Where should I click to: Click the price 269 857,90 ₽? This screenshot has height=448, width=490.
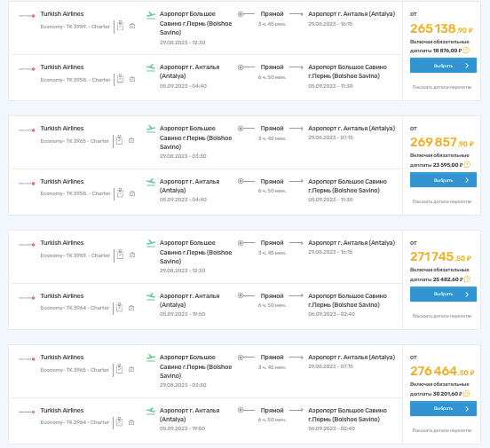[x=442, y=143]
